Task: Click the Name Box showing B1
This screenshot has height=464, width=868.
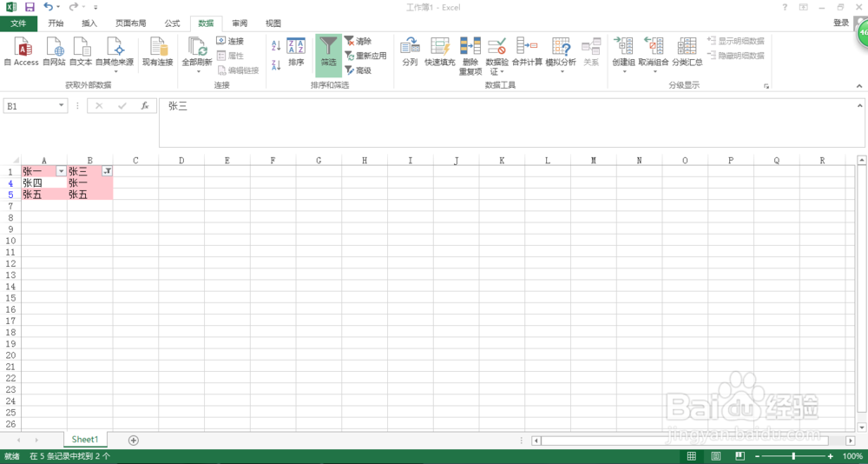Action: [30, 106]
